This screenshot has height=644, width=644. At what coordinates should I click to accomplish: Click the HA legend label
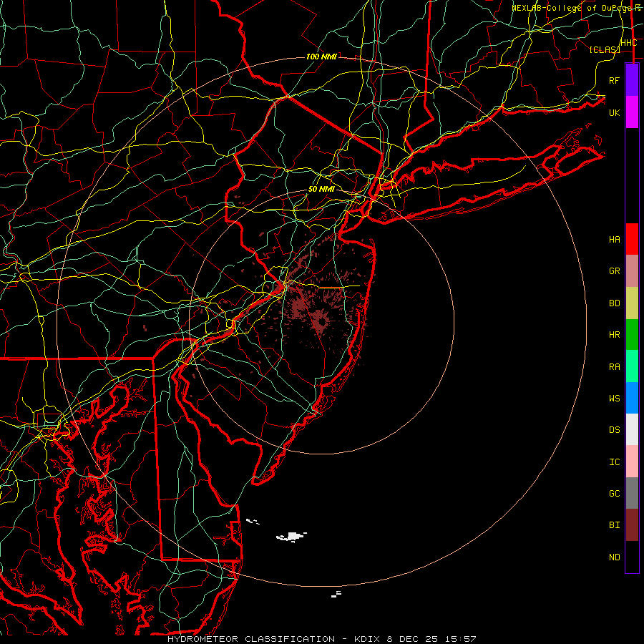(x=614, y=239)
